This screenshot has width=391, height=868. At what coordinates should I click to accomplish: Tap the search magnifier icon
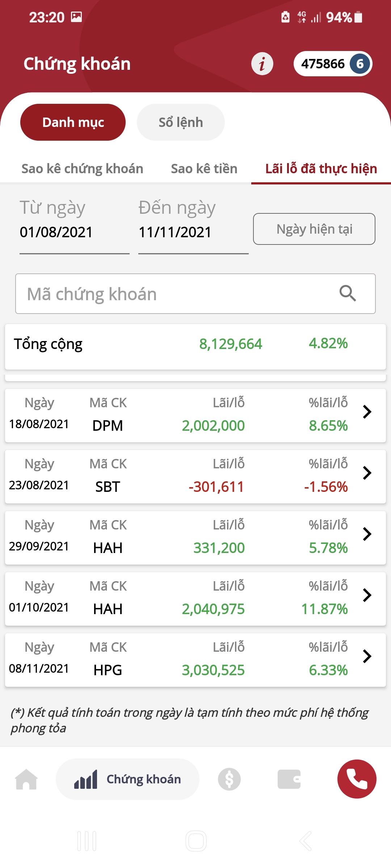(x=348, y=293)
